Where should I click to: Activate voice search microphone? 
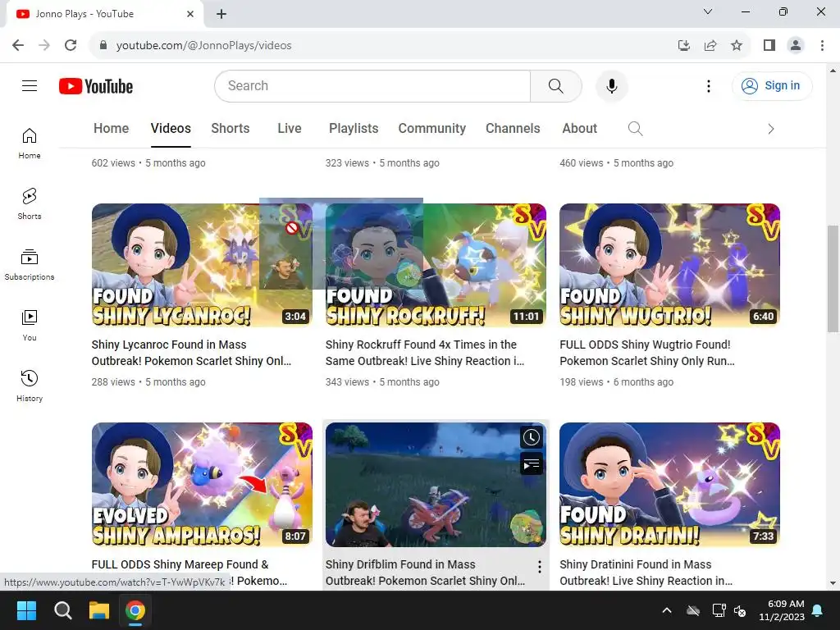(x=612, y=85)
